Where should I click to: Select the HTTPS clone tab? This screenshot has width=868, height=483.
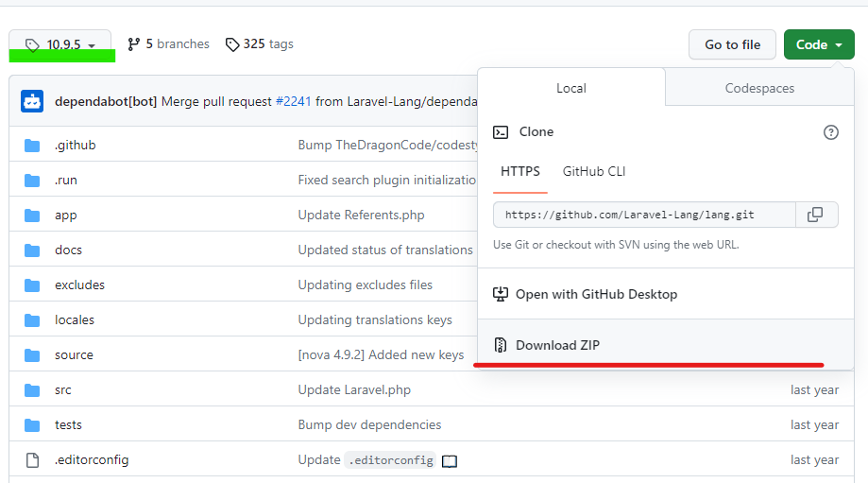click(520, 172)
